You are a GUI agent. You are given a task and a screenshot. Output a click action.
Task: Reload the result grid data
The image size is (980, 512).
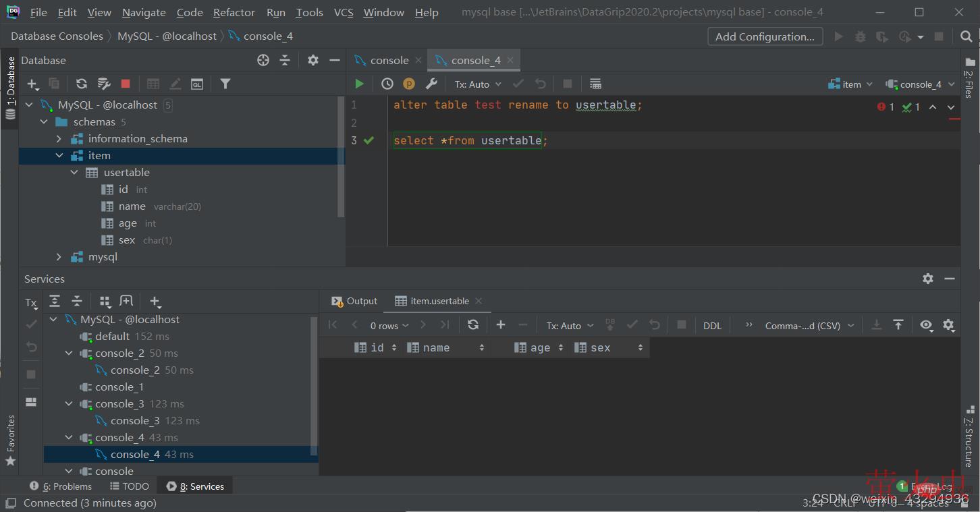click(x=473, y=325)
